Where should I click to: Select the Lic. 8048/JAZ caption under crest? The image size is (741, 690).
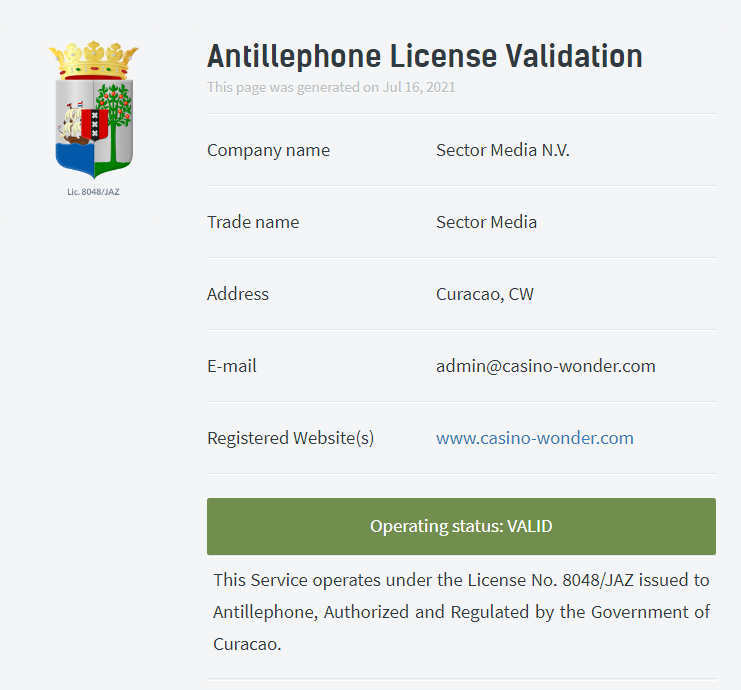point(93,192)
